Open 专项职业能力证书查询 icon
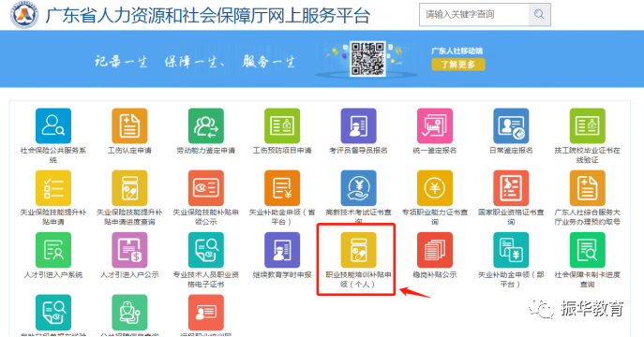 [435, 188]
